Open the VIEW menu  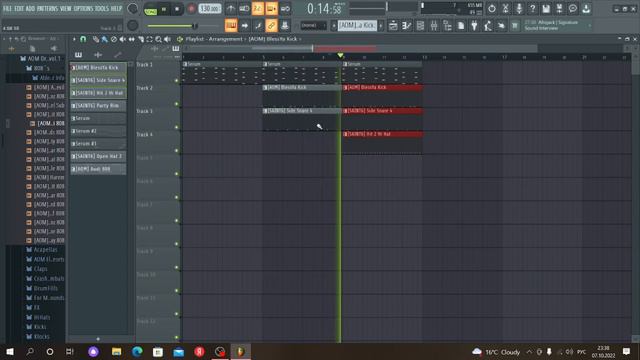(x=65, y=8)
